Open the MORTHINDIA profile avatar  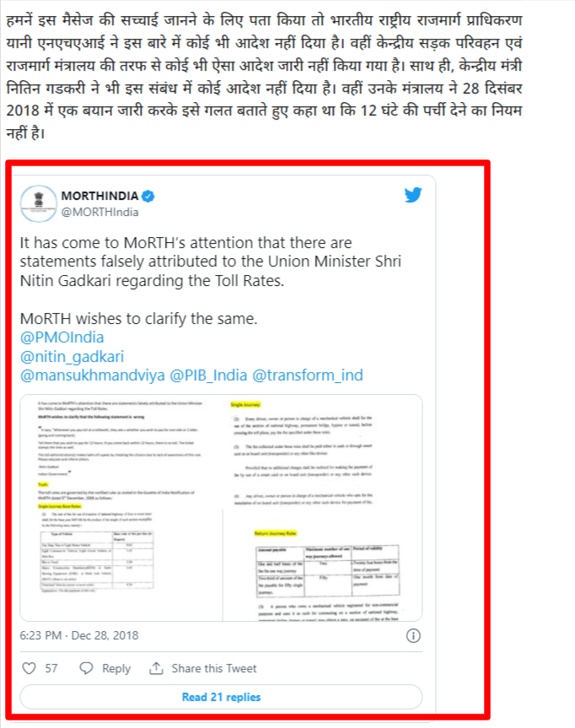[x=39, y=203]
